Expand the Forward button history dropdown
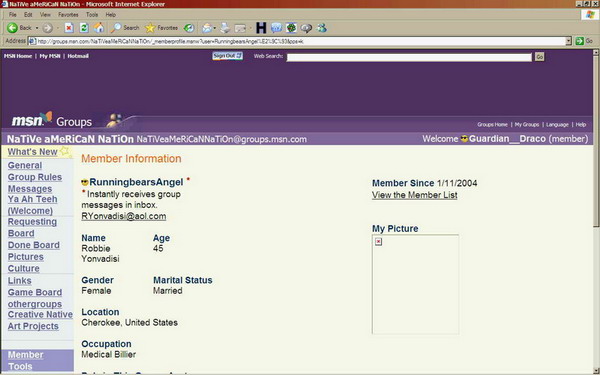 58,28
